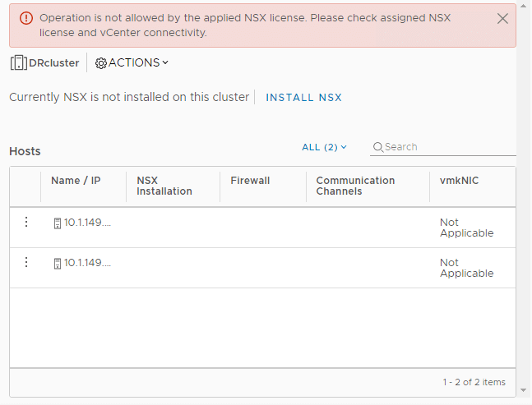The image size is (532, 405).
Task: Click the first host's server icon
Action: 58,223
